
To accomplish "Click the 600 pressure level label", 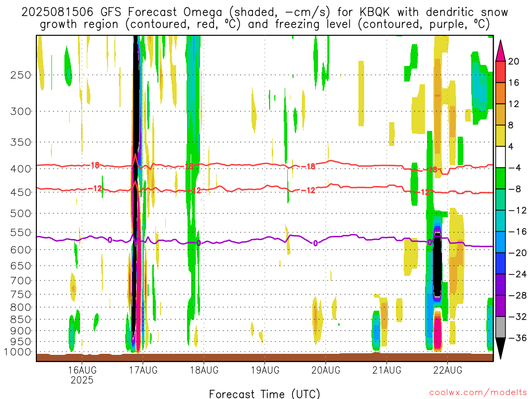I will 20,250.
